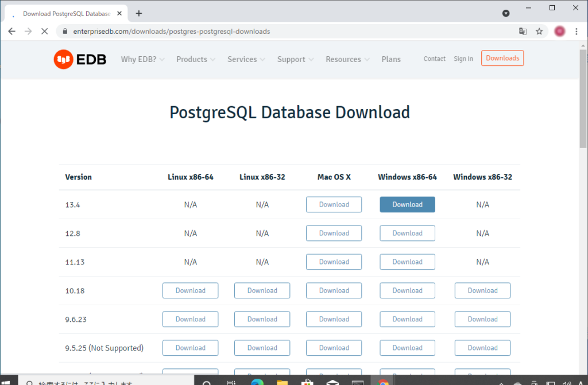Image resolution: width=588 pixels, height=385 pixels.
Task: Click the translate page icon
Action: point(523,32)
